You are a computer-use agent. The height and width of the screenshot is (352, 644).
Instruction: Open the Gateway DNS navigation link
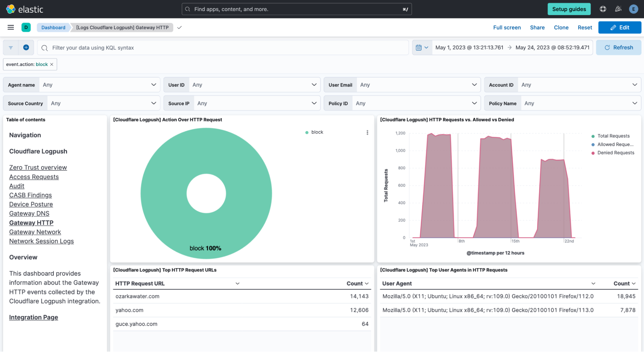click(29, 213)
